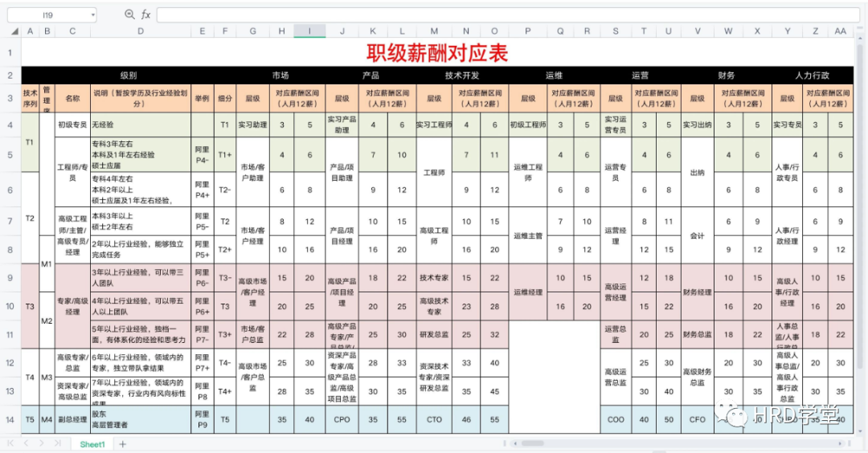Select column M header
This screenshot has width=868, height=453.
click(434, 31)
